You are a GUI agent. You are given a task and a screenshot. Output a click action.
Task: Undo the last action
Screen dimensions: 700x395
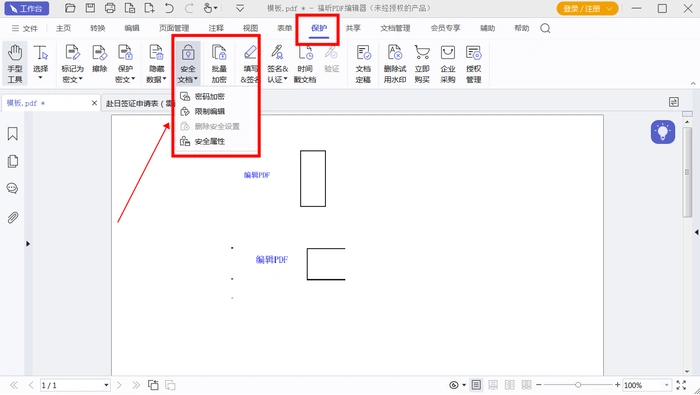point(169,8)
